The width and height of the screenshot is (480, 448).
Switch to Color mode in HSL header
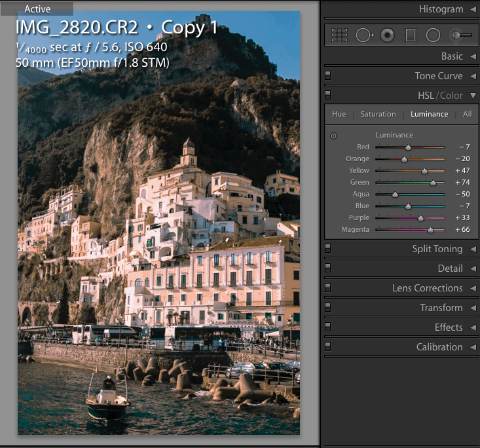451,96
